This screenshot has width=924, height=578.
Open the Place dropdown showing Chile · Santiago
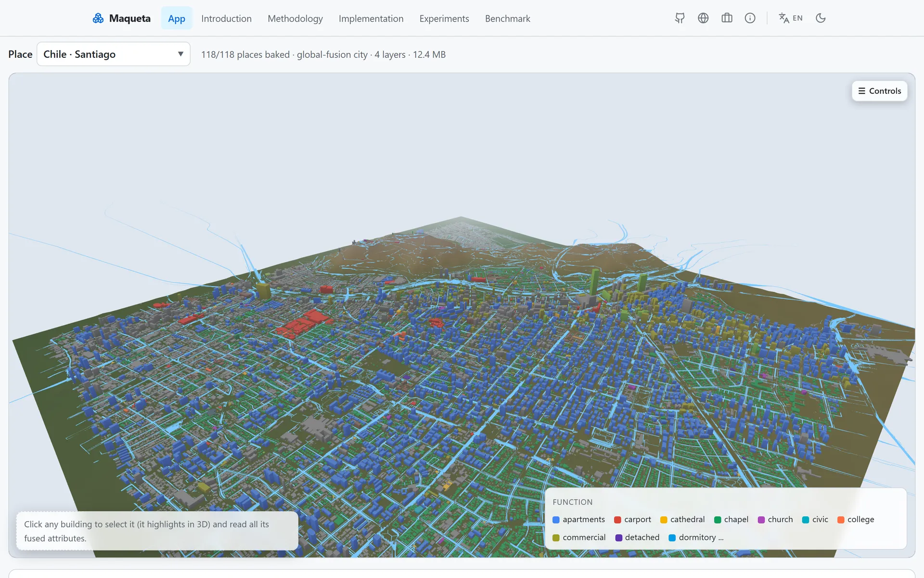click(x=114, y=54)
